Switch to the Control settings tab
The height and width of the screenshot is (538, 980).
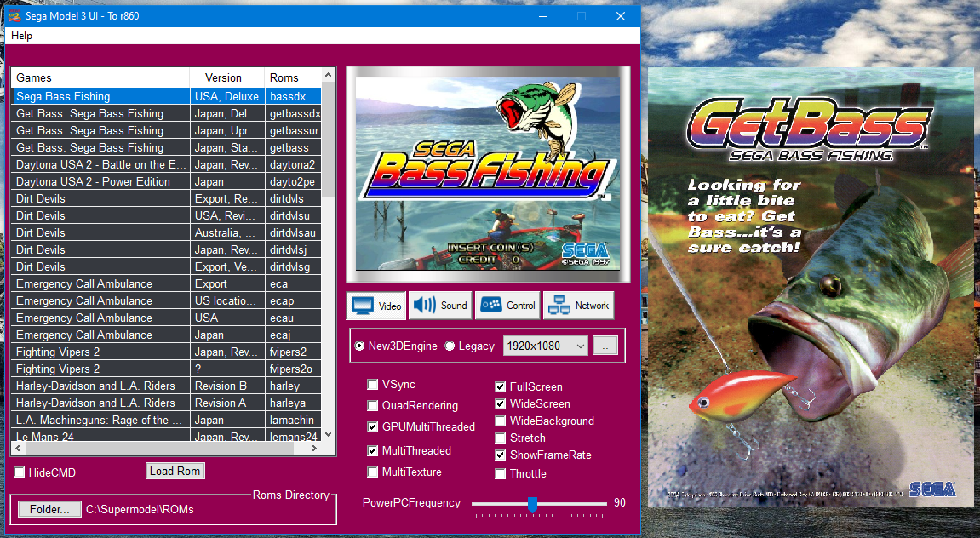[x=508, y=306]
